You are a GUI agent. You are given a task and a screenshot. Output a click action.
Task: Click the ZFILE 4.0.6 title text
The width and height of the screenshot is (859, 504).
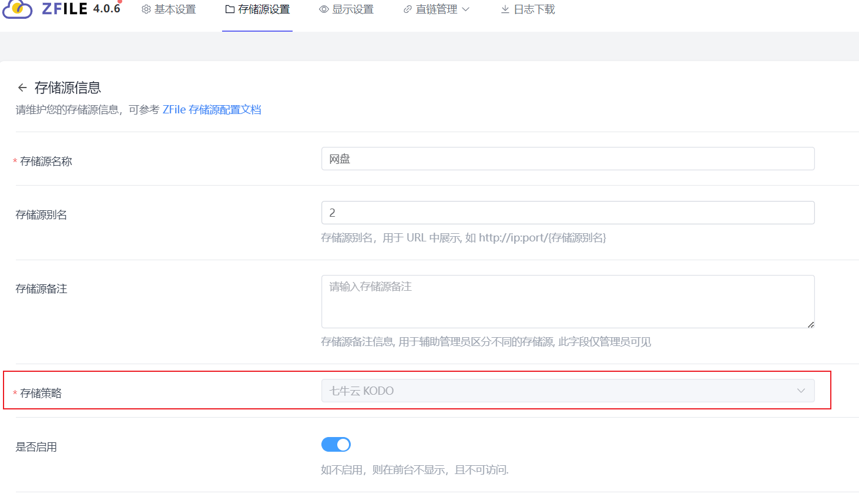(x=81, y=9)
